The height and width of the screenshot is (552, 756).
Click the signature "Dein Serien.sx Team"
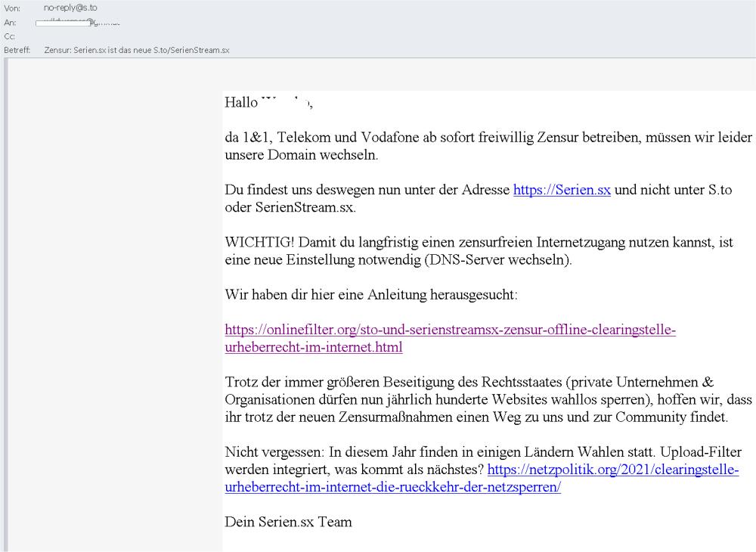point(288,522)
